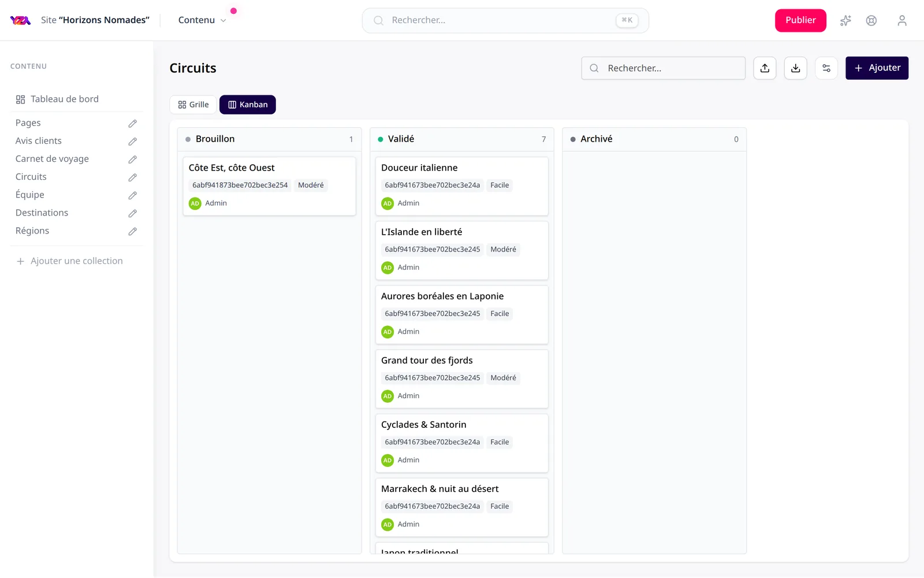Screen dimensions: 924x578
Task: Open the Cyclades & Santorin card
Action: [x=462, y=443]
